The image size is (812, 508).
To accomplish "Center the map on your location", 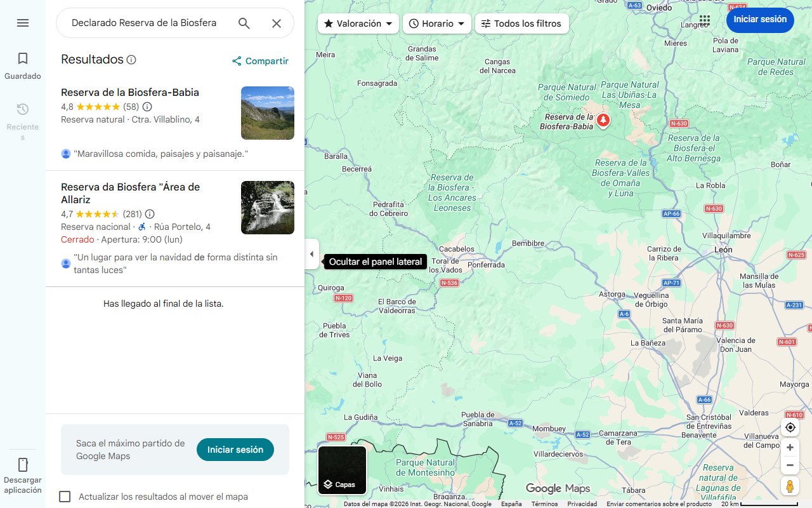I will point(790,427).
